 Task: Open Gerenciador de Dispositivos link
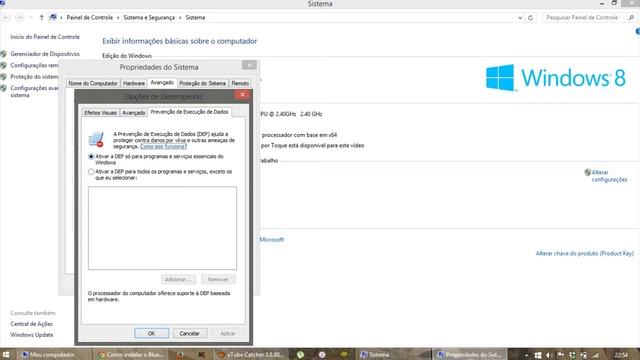(45, 54)
